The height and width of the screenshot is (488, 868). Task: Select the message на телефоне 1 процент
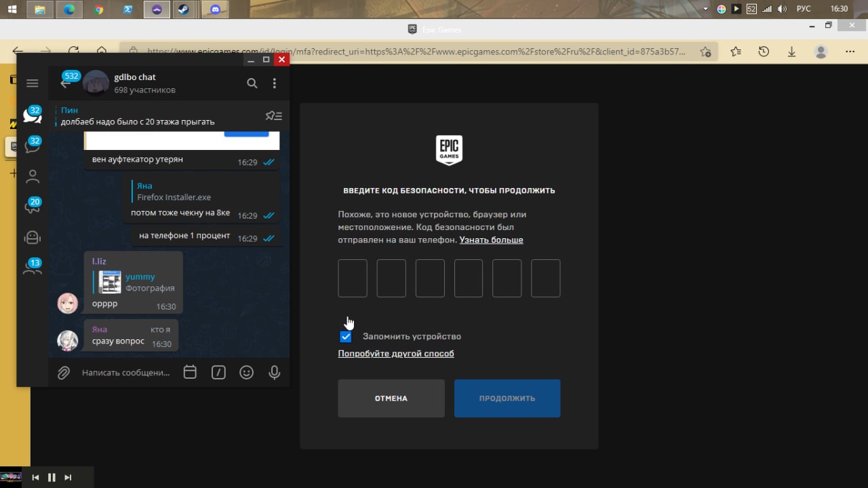point(184,236)
